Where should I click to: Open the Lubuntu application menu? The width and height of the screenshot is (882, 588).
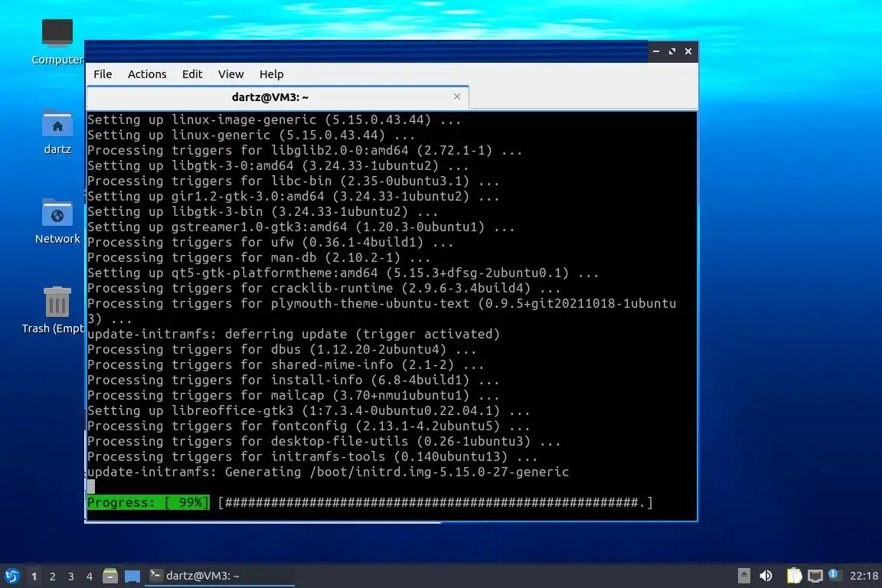[11, 577]
